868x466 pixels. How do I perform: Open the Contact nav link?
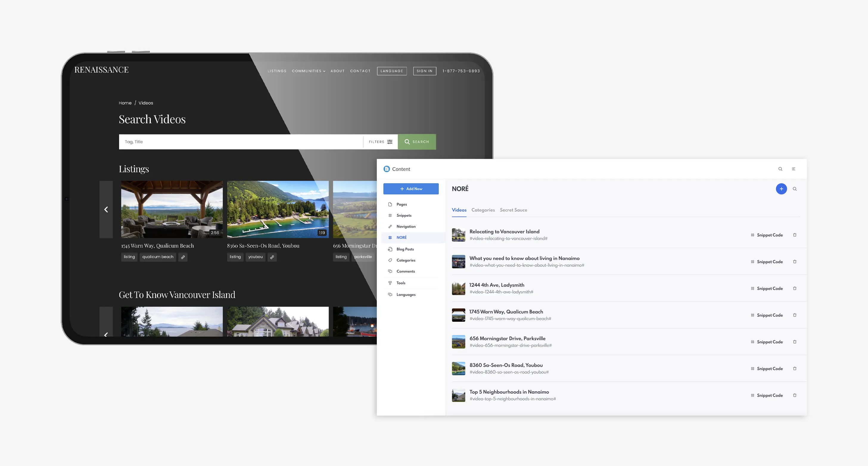point(360,71)
